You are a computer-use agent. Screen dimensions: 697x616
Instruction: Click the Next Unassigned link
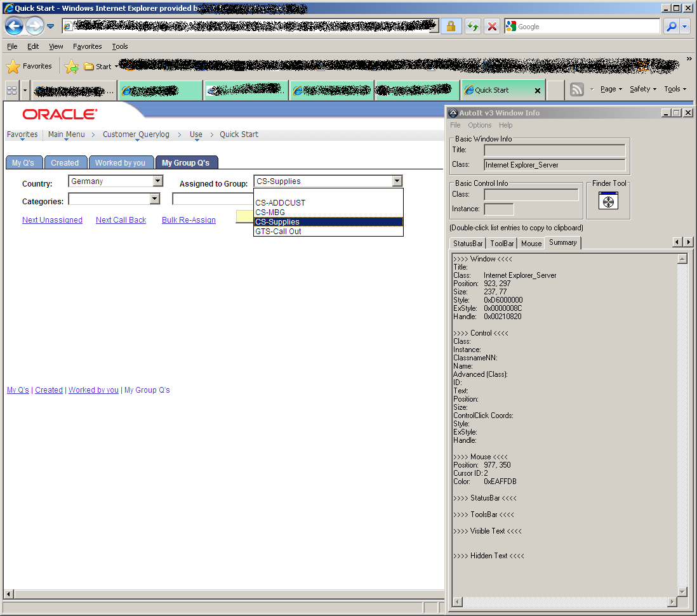[52, 220]
